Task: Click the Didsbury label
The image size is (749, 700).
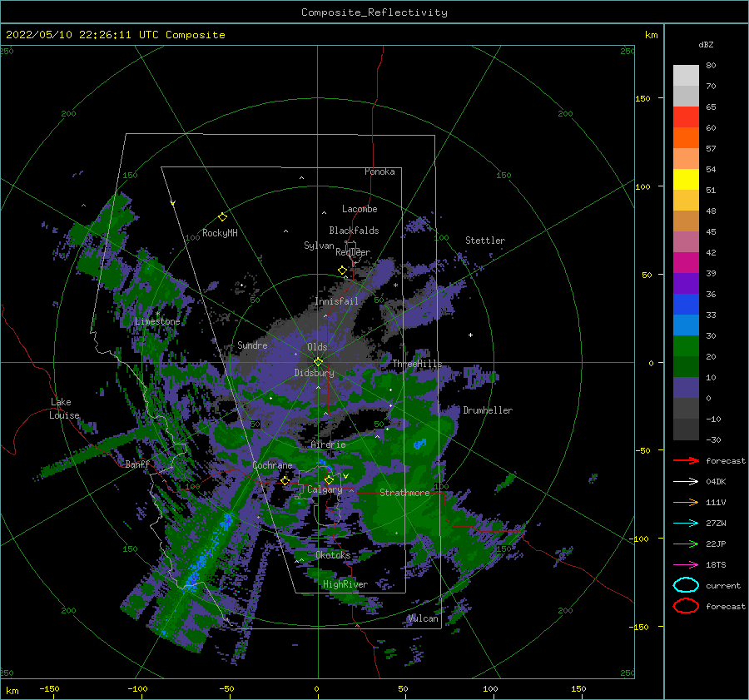Action: 315,373
